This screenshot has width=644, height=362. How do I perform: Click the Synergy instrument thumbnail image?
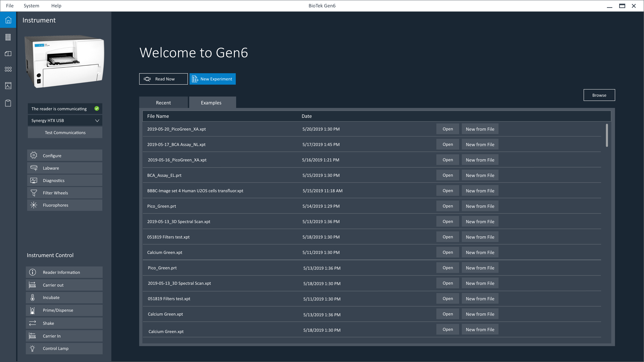pyautogui.click(x=64, y=62)
